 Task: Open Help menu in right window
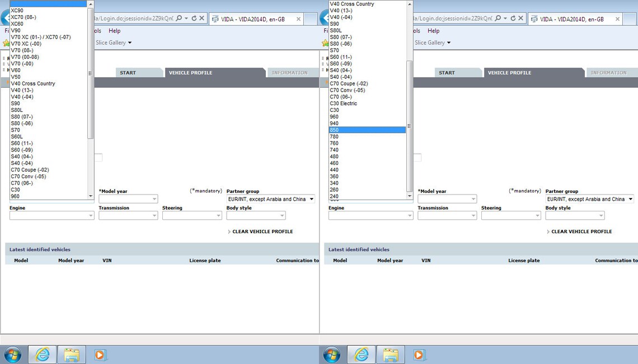(x=433, y=31)
